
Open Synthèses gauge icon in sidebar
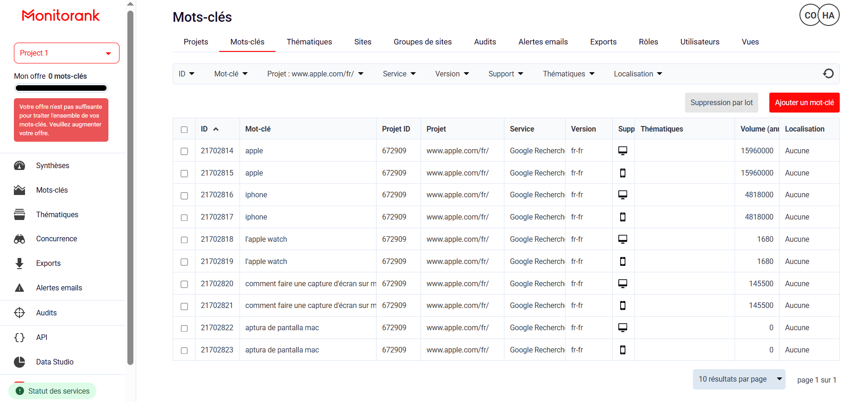point(19,166)
